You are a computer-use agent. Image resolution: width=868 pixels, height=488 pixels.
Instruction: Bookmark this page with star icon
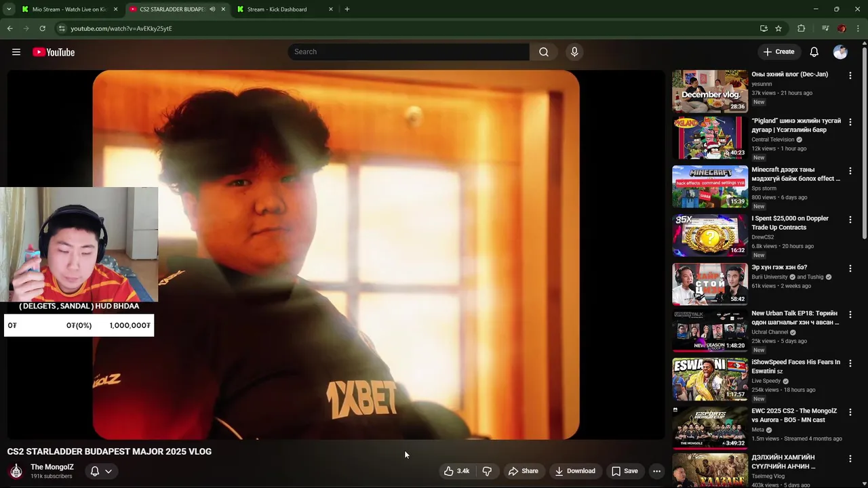(x=778, y=28)
